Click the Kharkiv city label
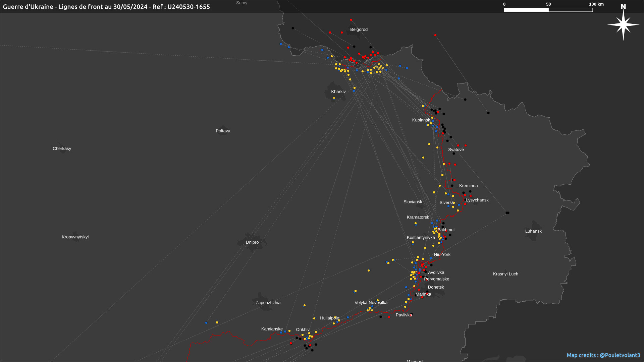644x362 pixels. click(x=338, y=92)
